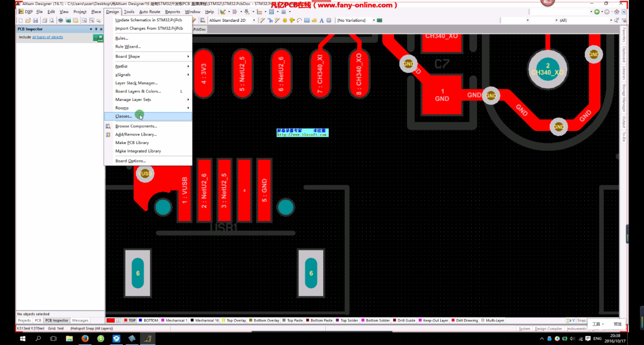The height and width of the screenshot is (345, 644).
Task: Expand the Board Shape submenu
Action: tap(148, 56)
